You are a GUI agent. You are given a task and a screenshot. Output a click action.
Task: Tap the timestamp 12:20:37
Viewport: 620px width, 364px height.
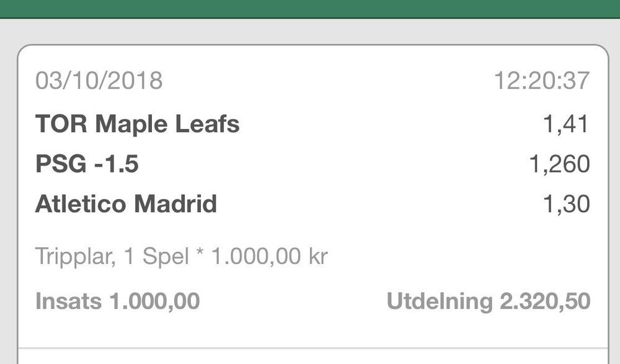(541, 81)
